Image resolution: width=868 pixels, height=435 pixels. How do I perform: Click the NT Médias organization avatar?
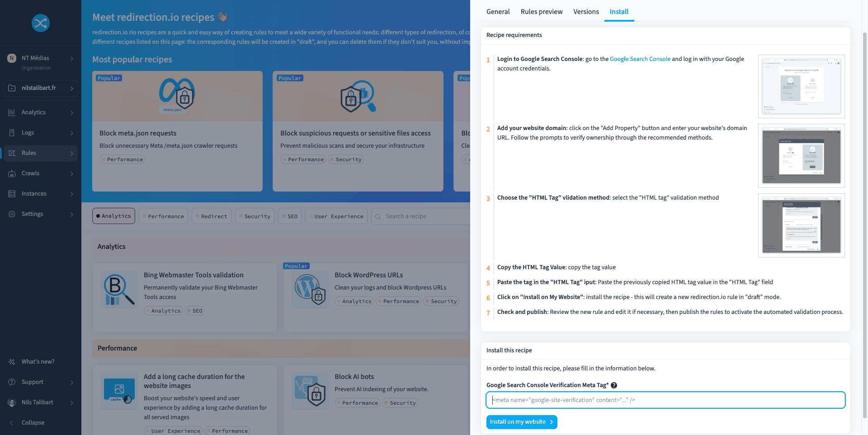point(12,58)
